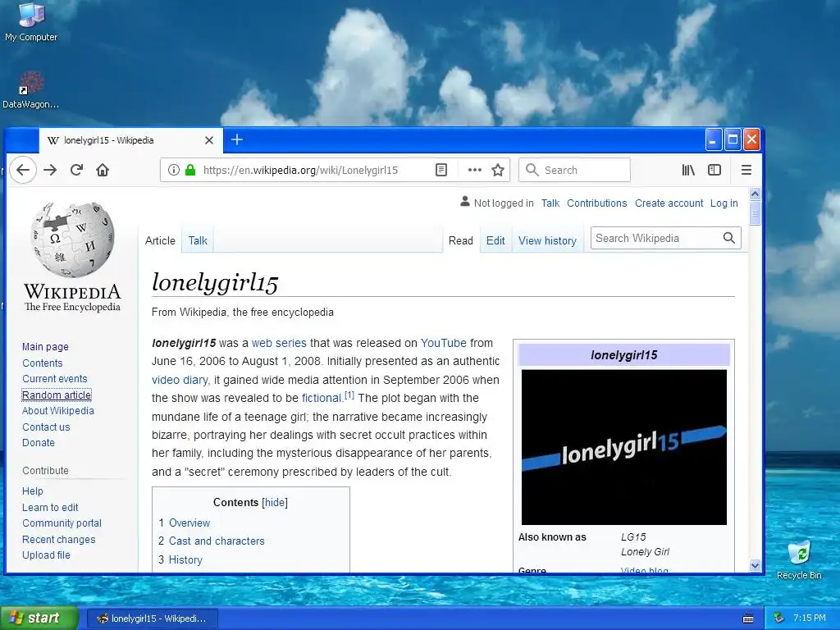This screenshot has width=840, height=630.
Task: Open the Talk tab of the article
Action: pyautogui.click(x=198, y=240)
